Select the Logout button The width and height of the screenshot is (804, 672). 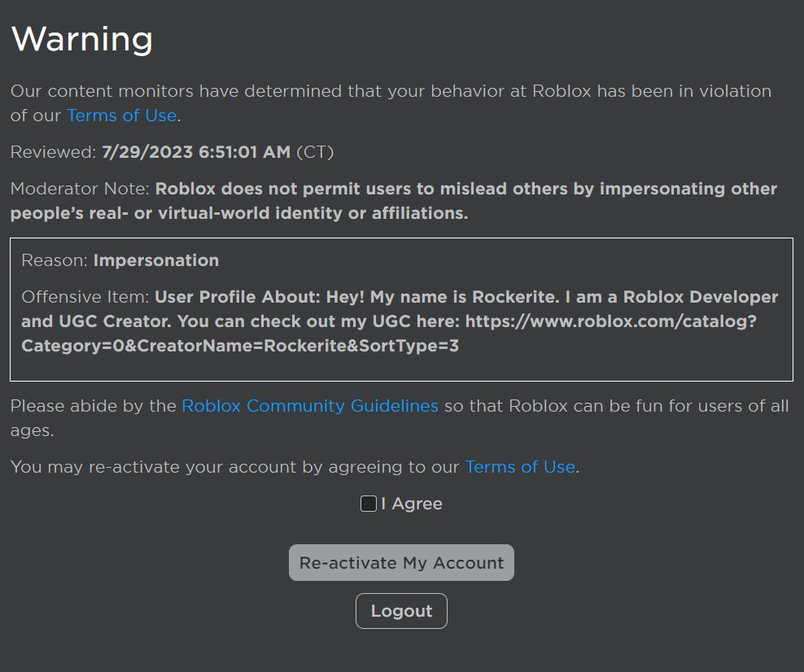(401, 610)
